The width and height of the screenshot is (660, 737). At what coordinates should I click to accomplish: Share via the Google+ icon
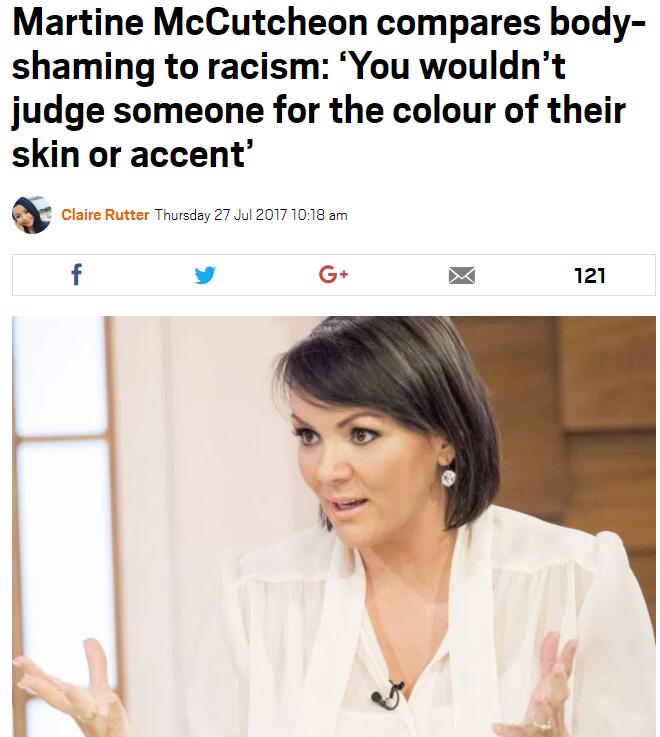(333, 274)
